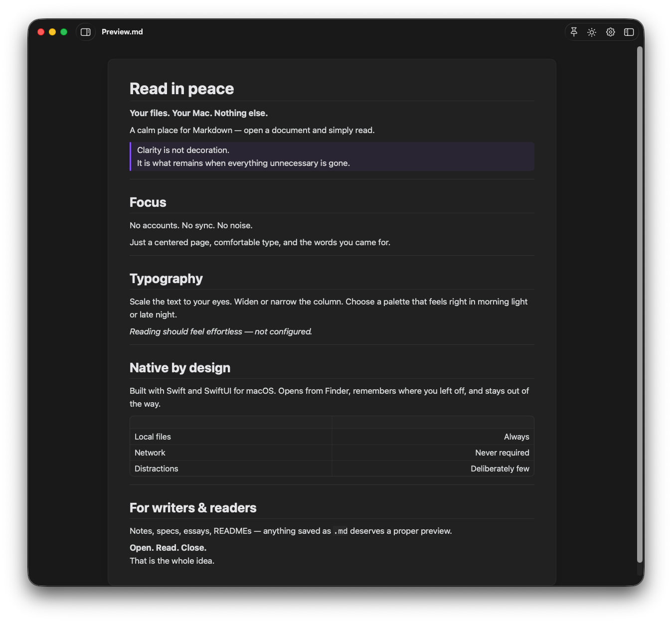Click 'Just a centered page' sentence

[x=260, y=242]
